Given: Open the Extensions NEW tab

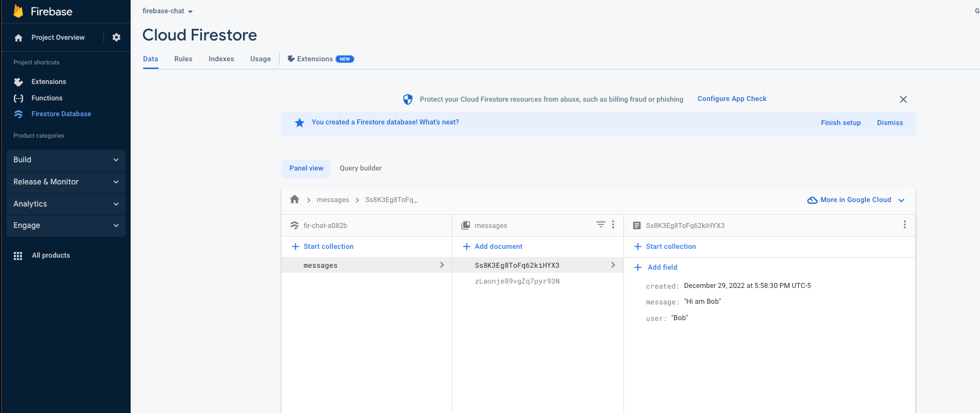Looking at the screenshot, I should pyautogui.click(x=321, y=59).
